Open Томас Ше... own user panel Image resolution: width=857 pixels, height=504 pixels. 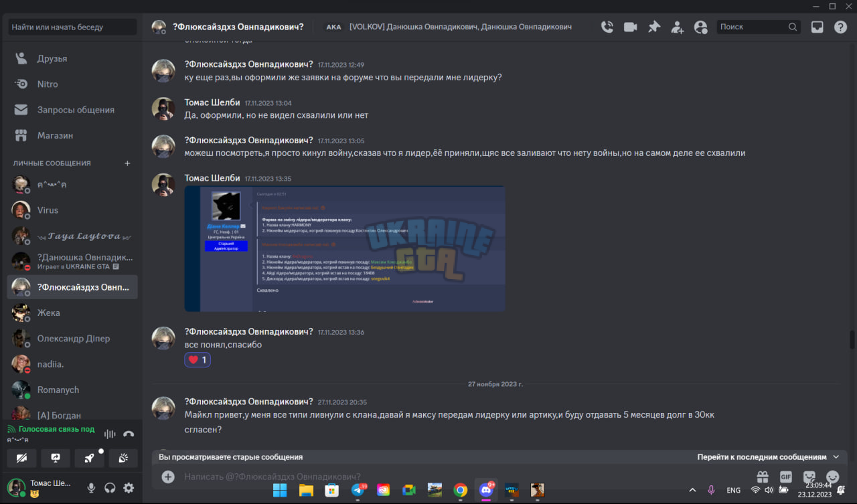coord(43,488)
